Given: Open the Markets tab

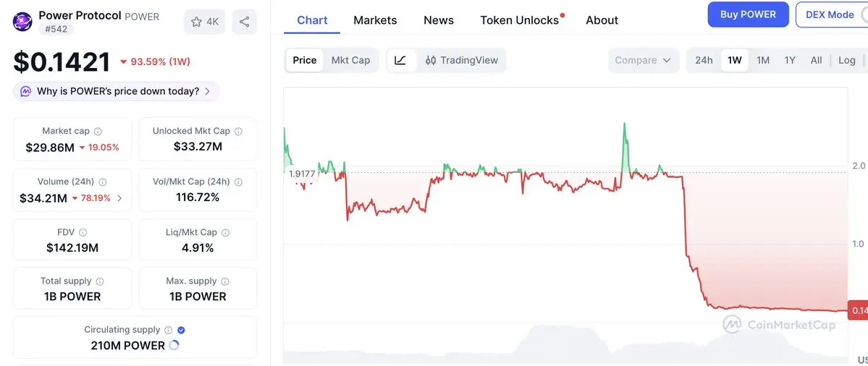Looking at the screenshot, I should pos(375,20).
